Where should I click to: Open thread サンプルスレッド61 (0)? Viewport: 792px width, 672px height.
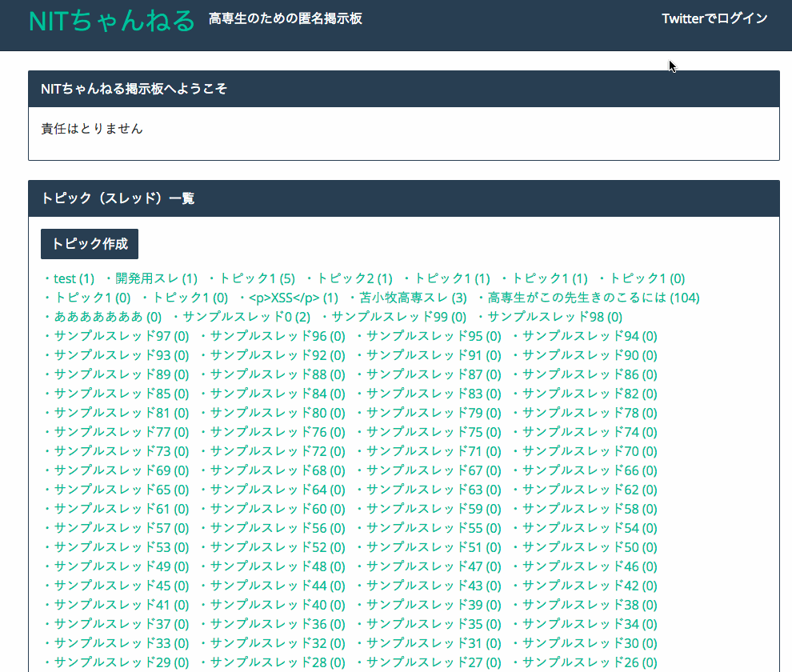point(122,509)
